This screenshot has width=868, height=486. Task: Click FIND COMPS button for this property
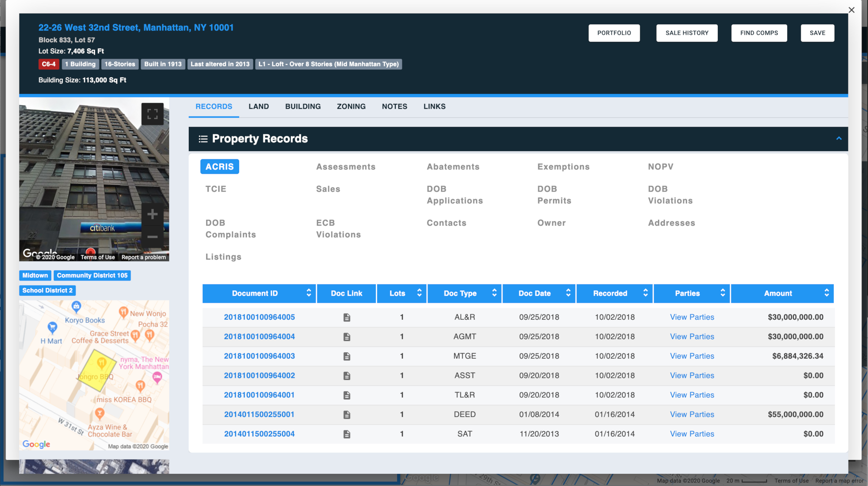coord(759,33)
